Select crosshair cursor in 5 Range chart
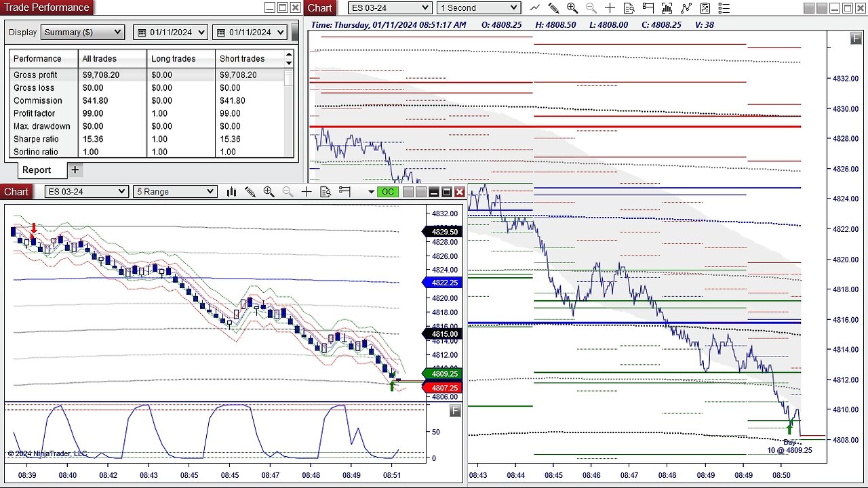Viewport: 868px width, 488px height. pos(307,192)
